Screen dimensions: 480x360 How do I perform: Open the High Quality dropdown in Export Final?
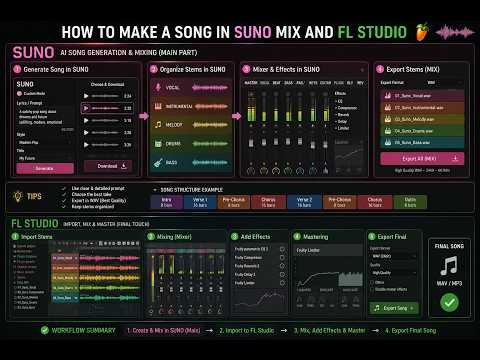[393, 273]
